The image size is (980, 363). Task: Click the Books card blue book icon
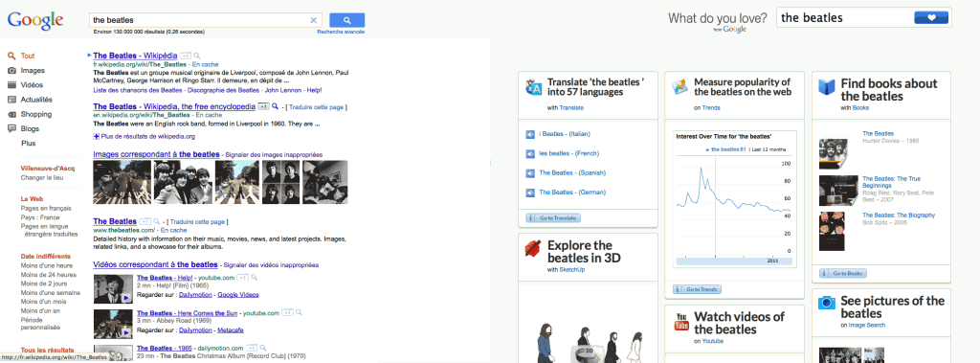(826, 87)
